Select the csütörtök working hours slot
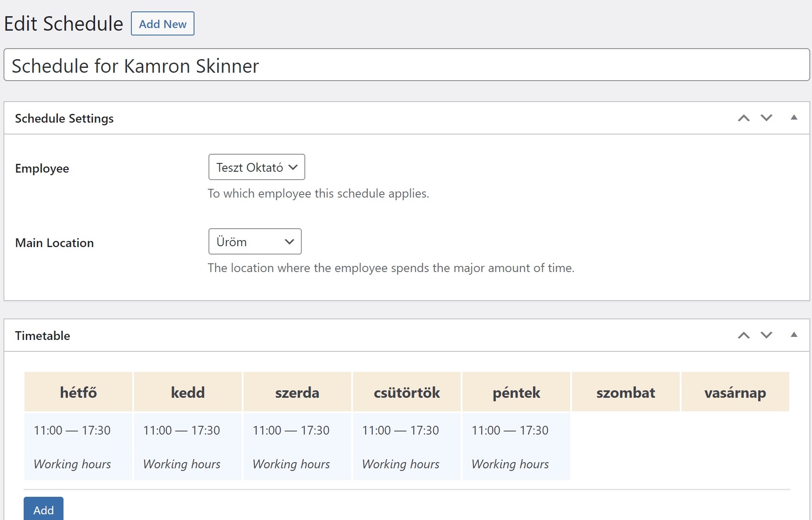 pyautogui.click(x=406, y=446)
